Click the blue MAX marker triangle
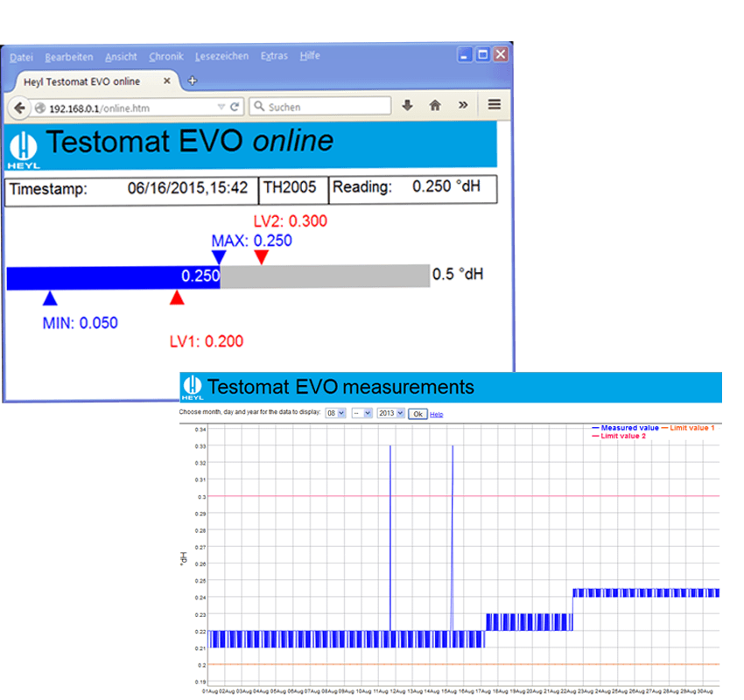 pyautogui.click(x=219, y=256)
